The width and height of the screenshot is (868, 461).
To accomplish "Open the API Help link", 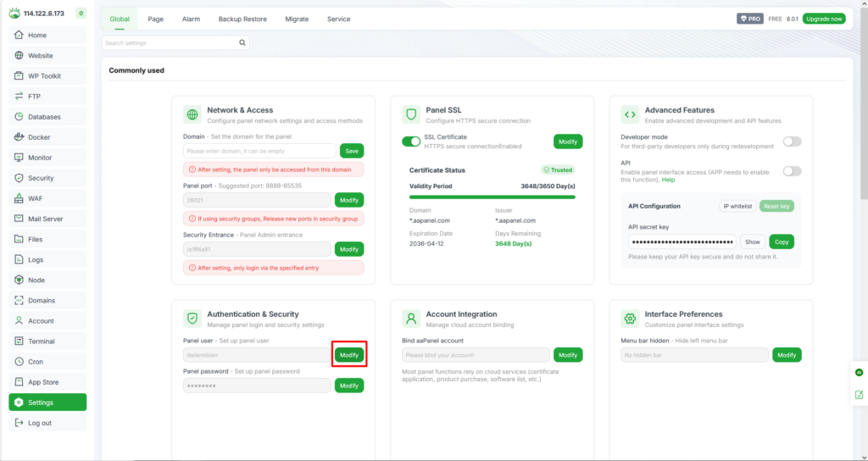I will pos(668,180).
